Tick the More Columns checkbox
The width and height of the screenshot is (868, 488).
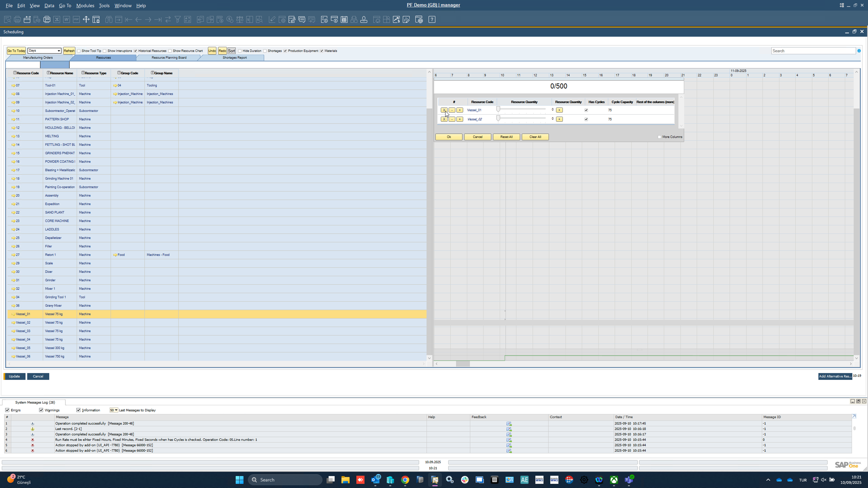point(659,137)
